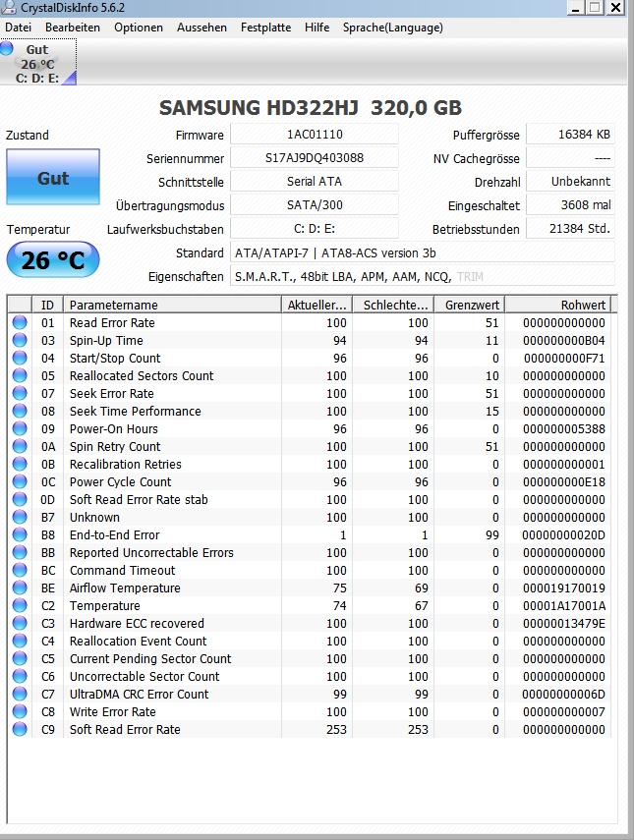Select the SAMSUNG HD322HJ 320,0 GB title

[x=311, y=108]
